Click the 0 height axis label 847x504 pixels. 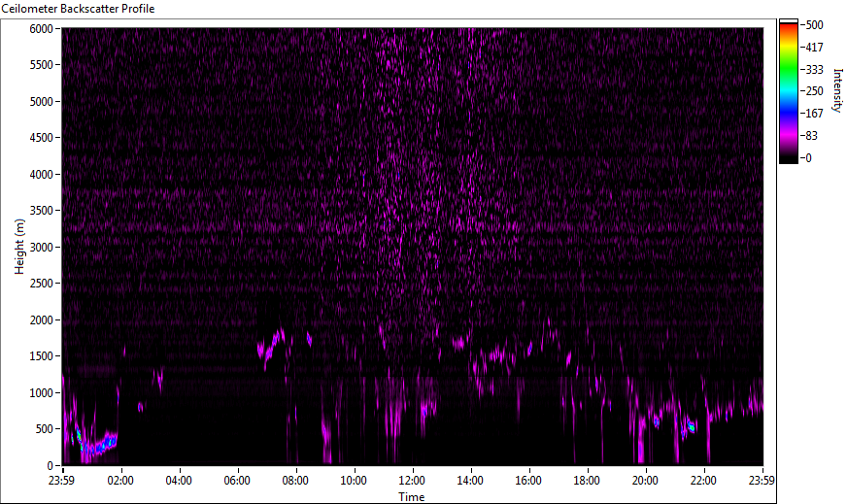click(51, 466)
